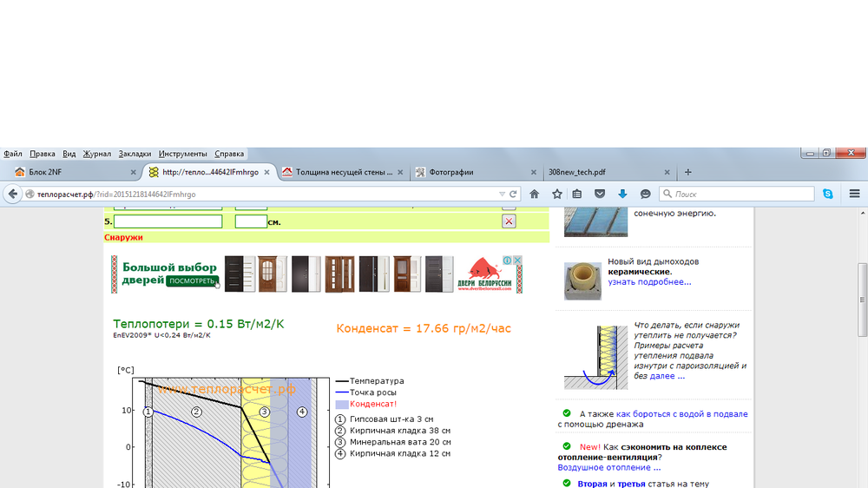Open the Журнал menu
The height and width of the screenshot is (488, 868).
[x=97, y=154]
